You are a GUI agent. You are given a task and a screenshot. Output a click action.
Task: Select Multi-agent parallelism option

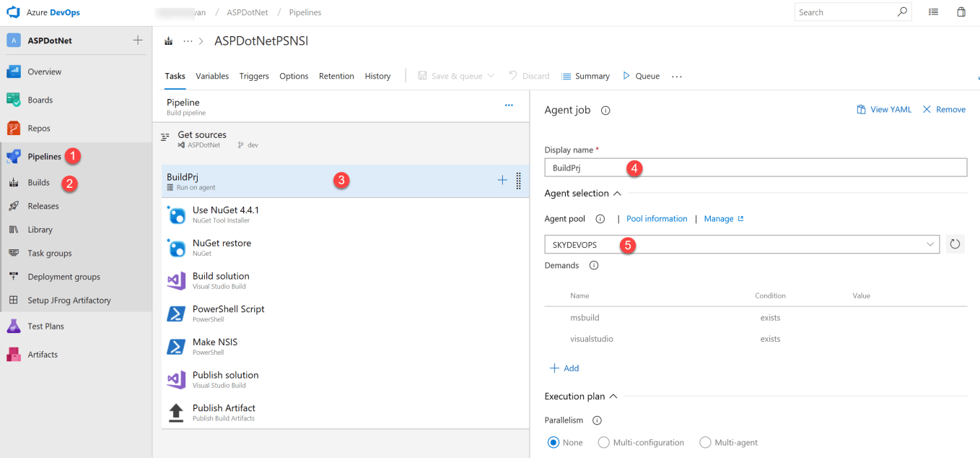pos(706,442)
